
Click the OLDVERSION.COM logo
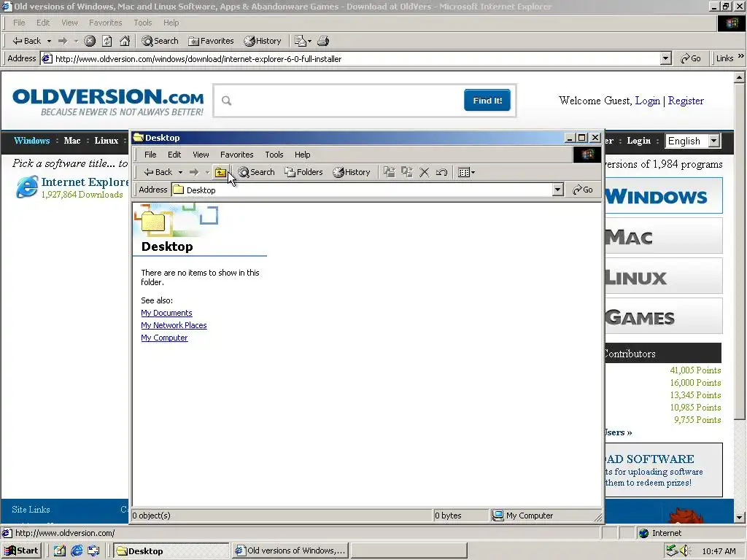tap(108, 102)
